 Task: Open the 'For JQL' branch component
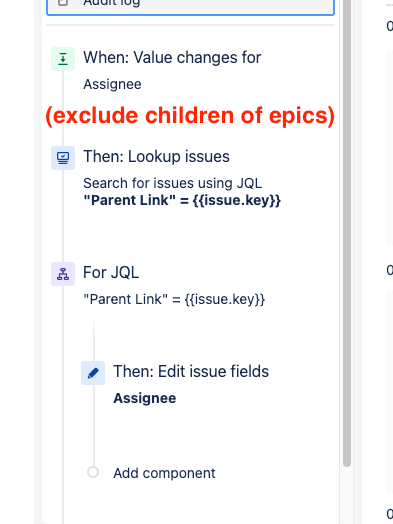(111, 272)
